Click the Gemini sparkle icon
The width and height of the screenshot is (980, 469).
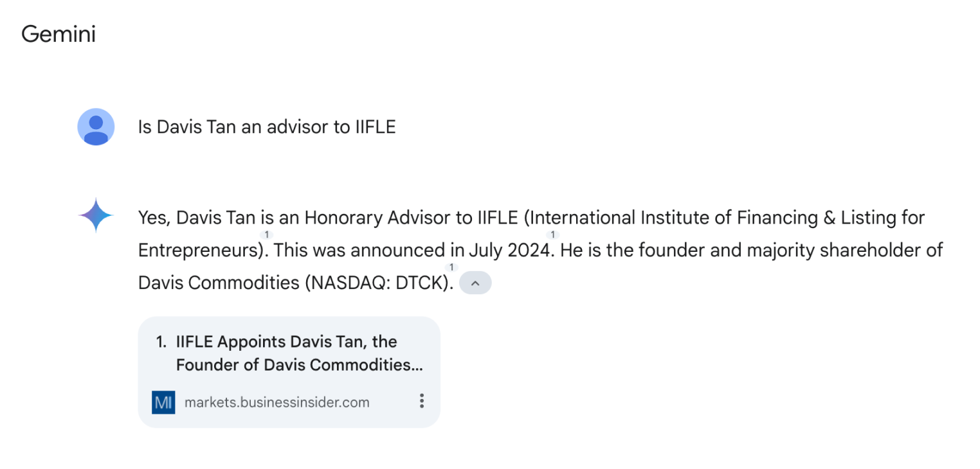coord(96,215)
